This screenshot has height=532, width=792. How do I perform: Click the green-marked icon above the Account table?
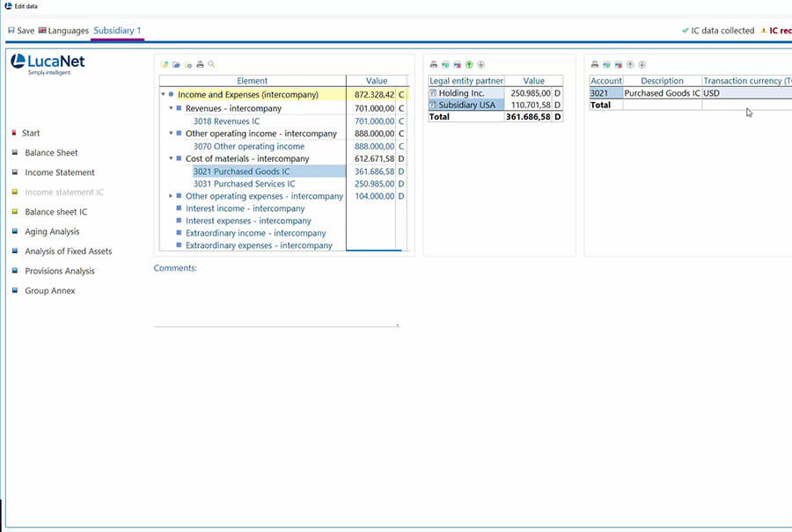[606, 64]
